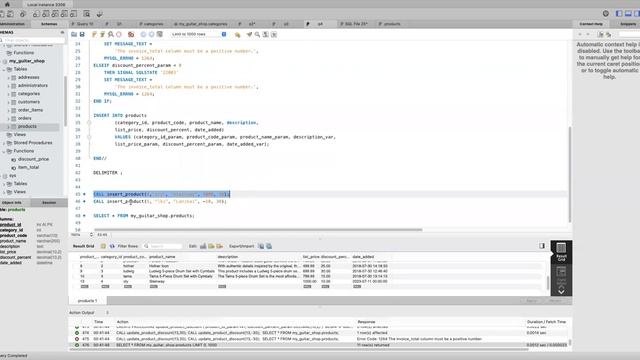Select the Form Editor side panel button
Screen dimensions: 640x360
click(561, 274)
